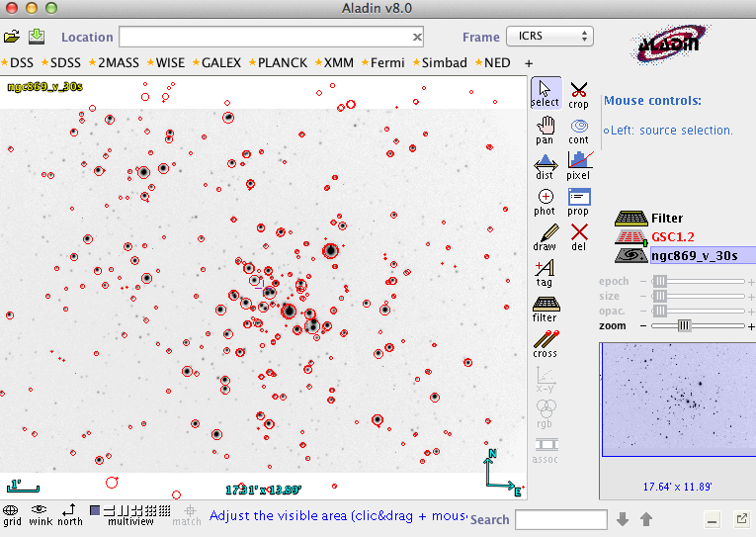This screenshot has height=537, width=756.
Task: Toggle Filter plane icon
Action: click(x=631, y=219)
